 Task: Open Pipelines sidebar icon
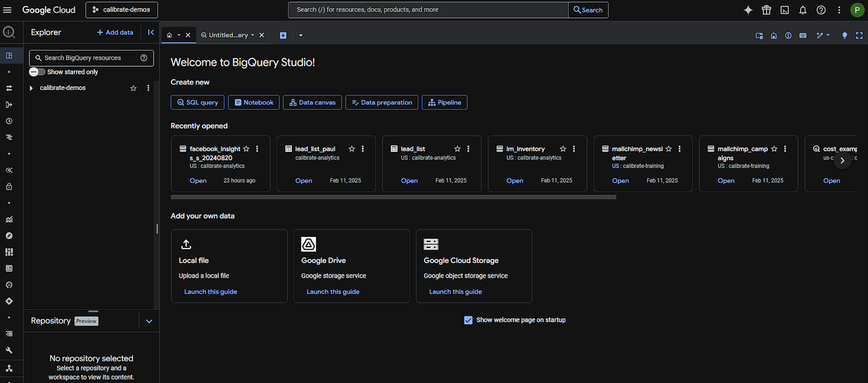[9, 105]
